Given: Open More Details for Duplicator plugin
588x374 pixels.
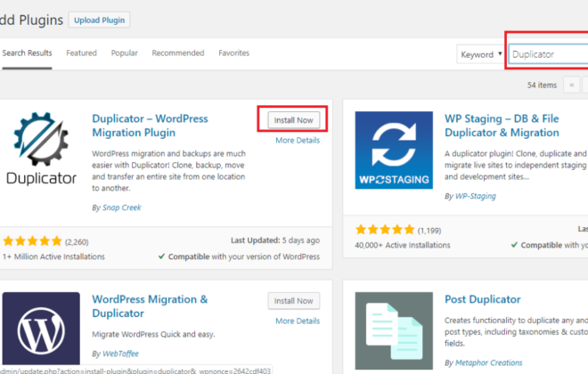Looking at the screenshot, I should pos(298,140).
